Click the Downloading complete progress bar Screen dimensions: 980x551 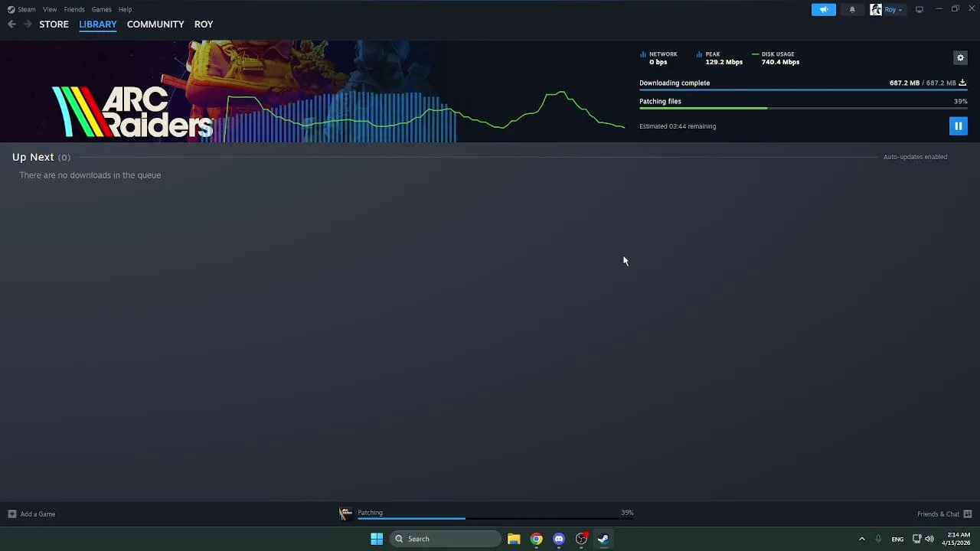tap(803, 90)
